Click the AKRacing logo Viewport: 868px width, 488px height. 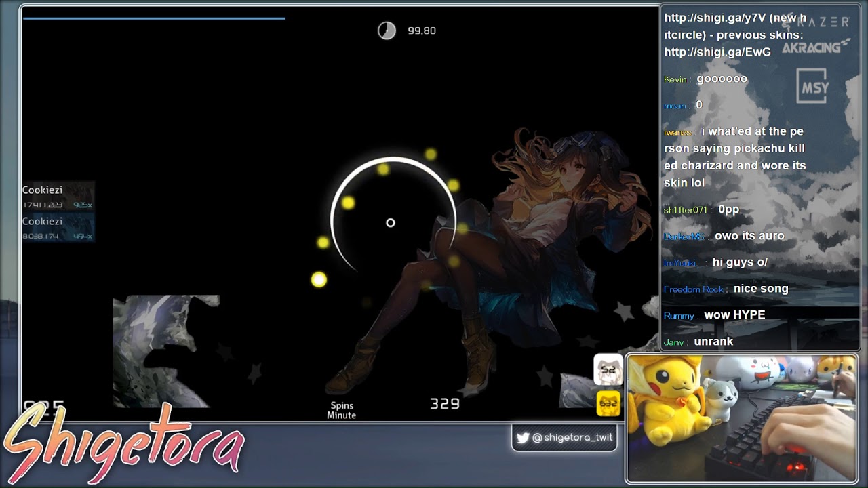(816, 47)
